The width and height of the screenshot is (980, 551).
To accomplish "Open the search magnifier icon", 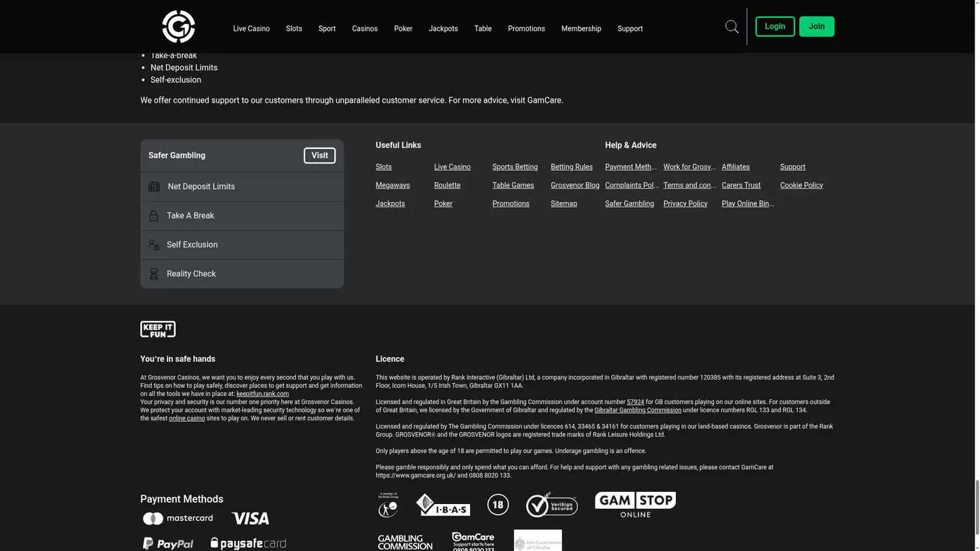I will pos(732,27).
